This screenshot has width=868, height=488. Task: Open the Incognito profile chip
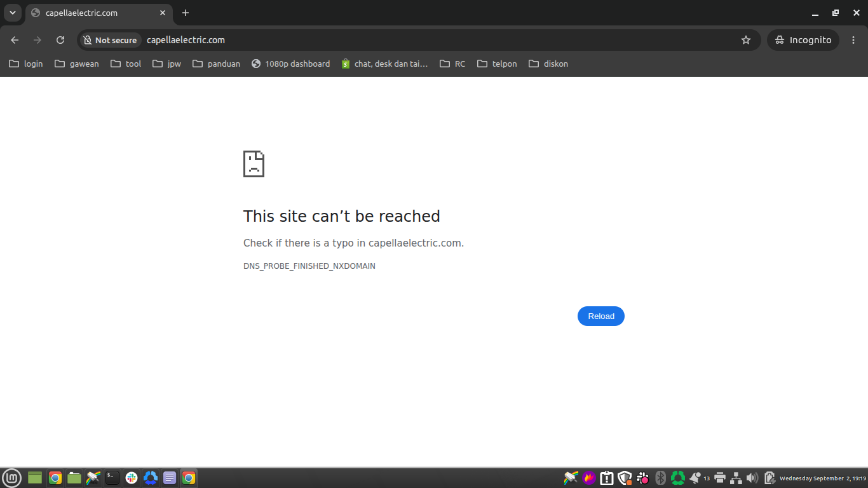(803, 40)
